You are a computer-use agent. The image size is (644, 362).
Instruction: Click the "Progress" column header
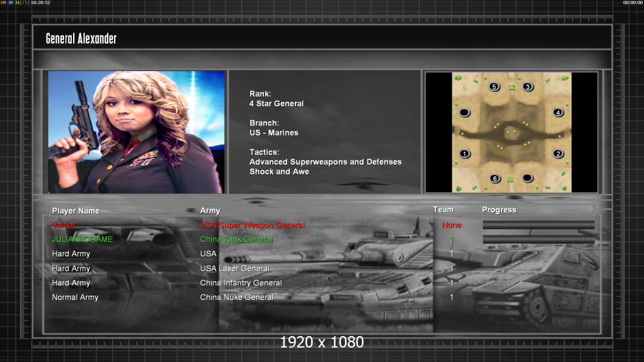coord(499,210)
